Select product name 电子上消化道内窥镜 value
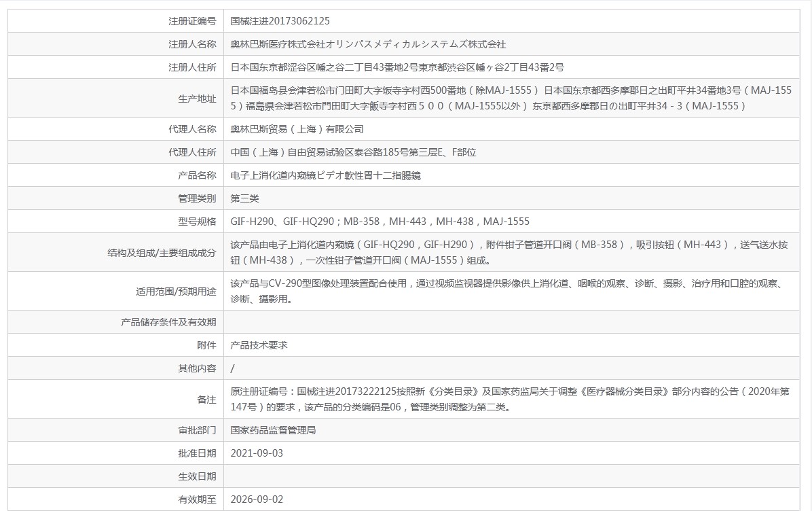Screen dimensions: 812x511 coord(326,176)
